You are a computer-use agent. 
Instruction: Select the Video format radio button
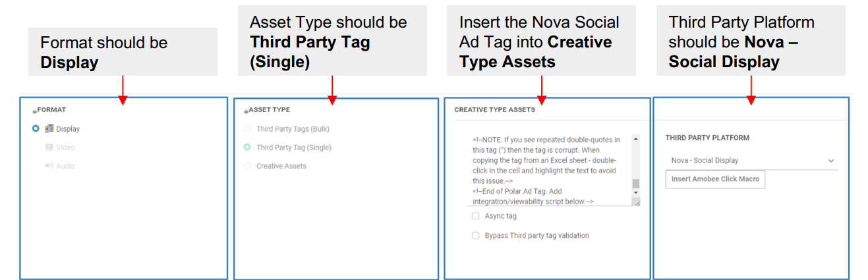[x=36, y=148]
